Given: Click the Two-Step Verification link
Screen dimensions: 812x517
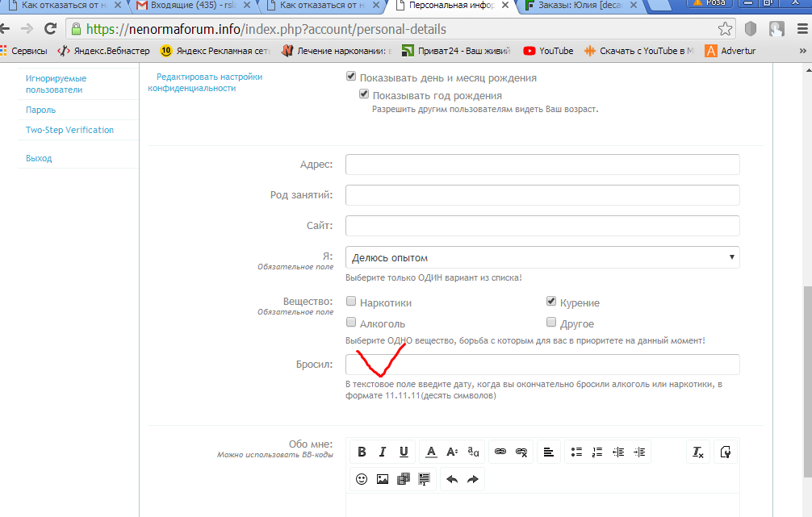Looking at the screenshot, I should [x=69, y=130].
